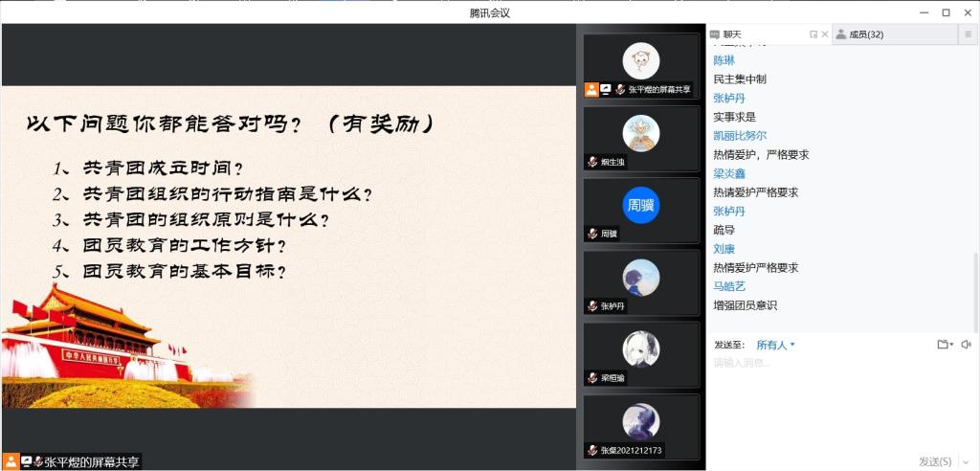This screenshot has height=471, width=980.
Task: Click the file send folder icon
Action: coord(943,345)
